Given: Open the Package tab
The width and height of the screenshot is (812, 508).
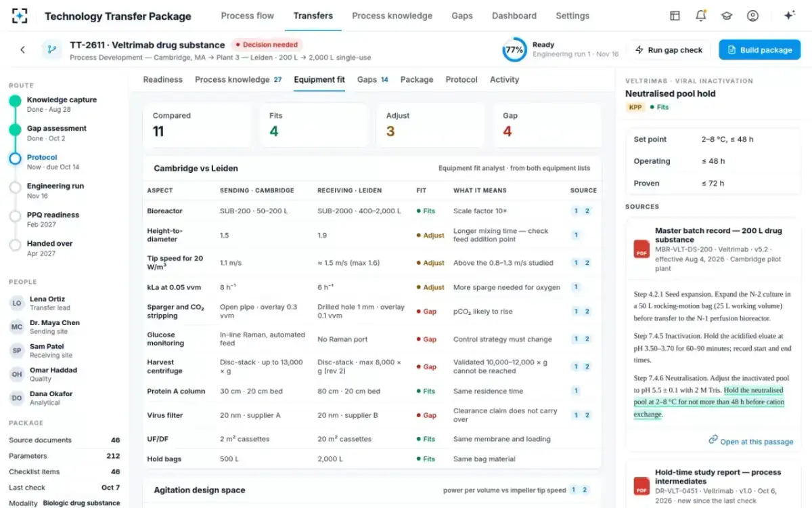Looking at the screenshot, I should pos(417,79).
